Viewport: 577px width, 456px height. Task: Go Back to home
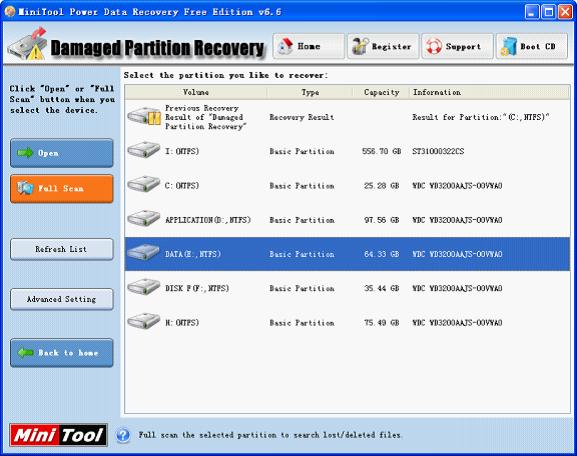click(61, 353)
